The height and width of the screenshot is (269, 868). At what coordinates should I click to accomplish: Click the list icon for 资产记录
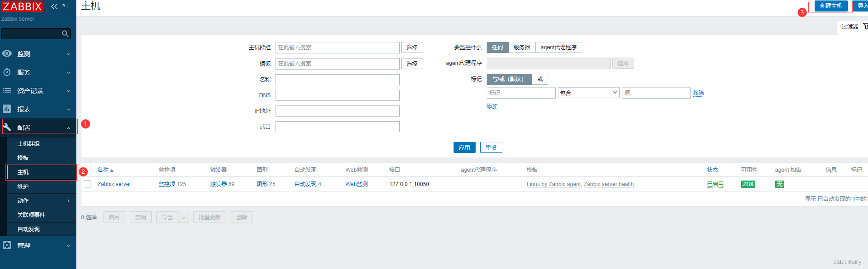7,90
